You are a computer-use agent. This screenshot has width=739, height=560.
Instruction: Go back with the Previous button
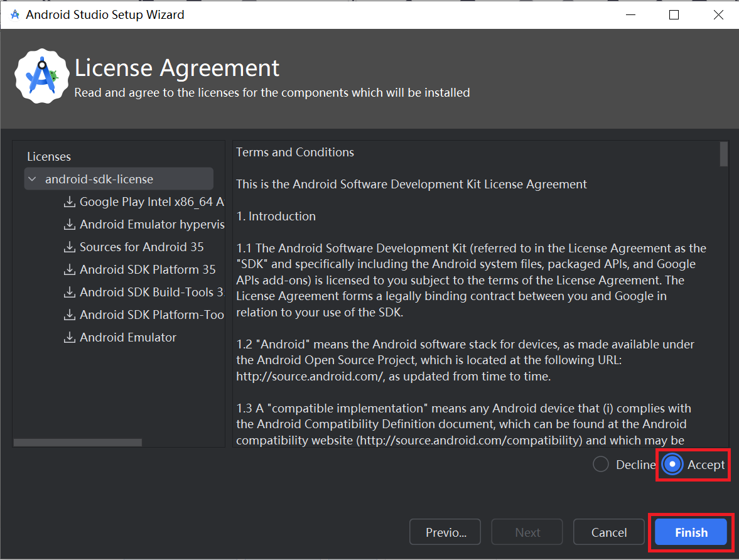(445, 532)
